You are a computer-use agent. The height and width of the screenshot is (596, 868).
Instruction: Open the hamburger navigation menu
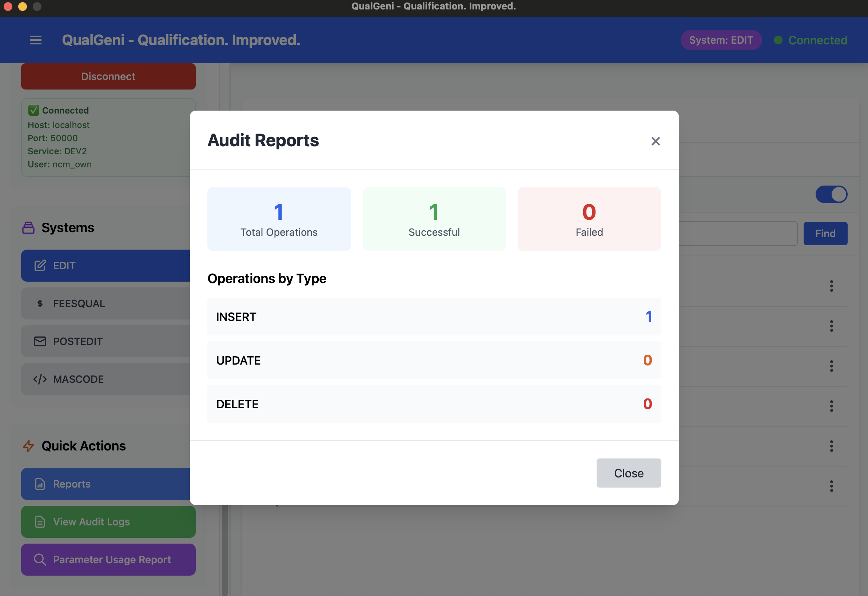click(36, 40)
